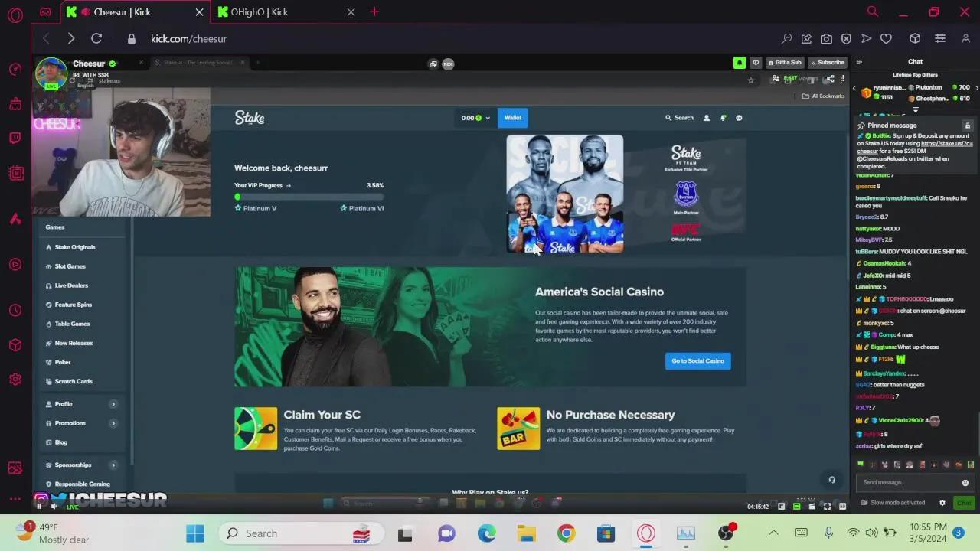Open Feature Spins in sidebar
Screen dimensions: 980x551
click(73, 305)
